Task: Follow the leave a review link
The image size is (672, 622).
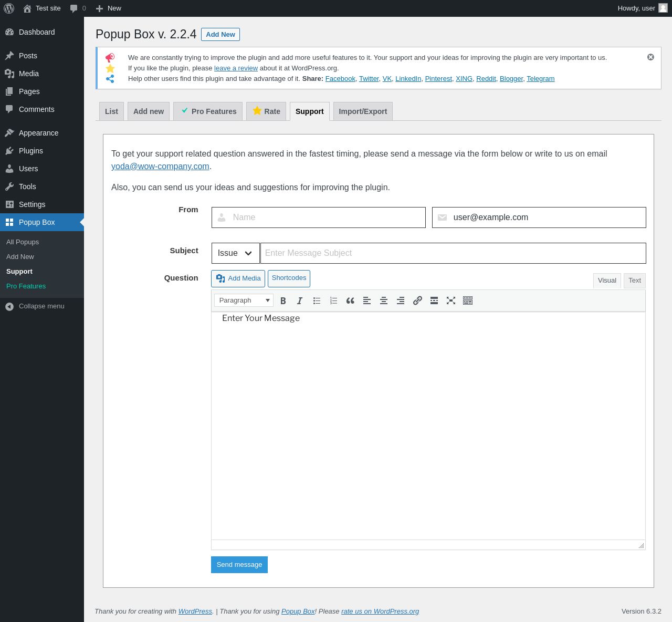Action: pyautogui.click(x=236, y=68)
